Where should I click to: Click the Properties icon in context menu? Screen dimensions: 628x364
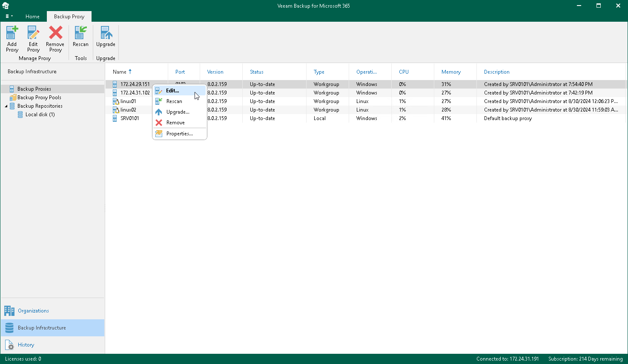click(159, 134)
